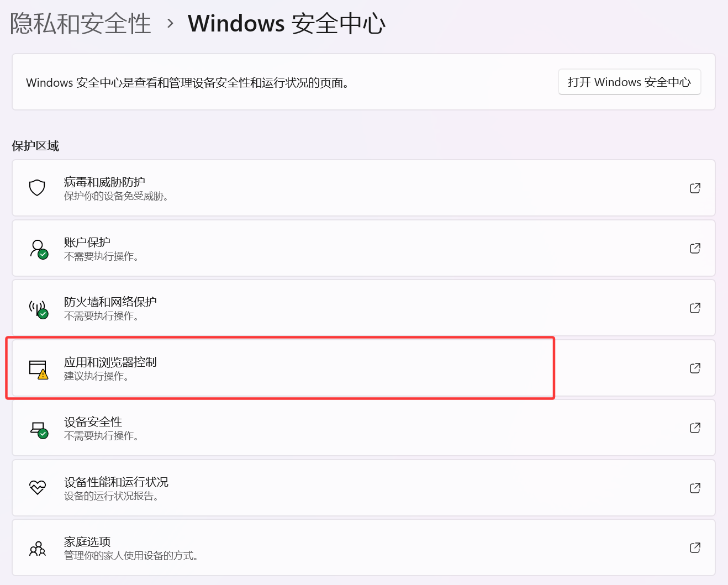Open external link icon on 家庭选项 row
Screen dimensions: 728x585
[695, 547]
